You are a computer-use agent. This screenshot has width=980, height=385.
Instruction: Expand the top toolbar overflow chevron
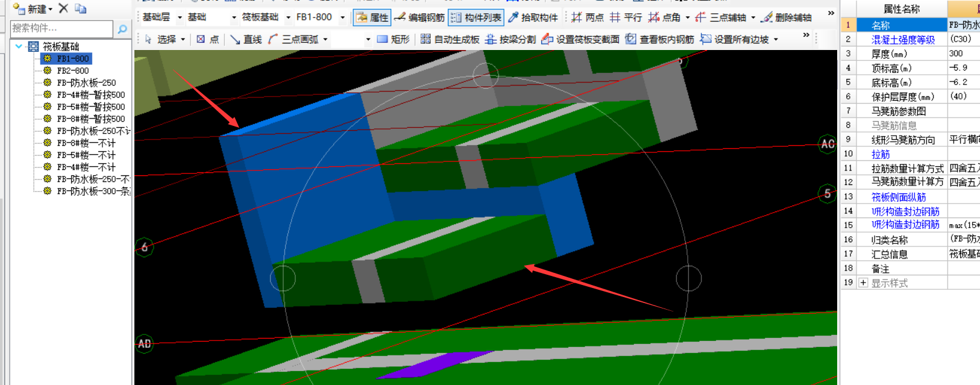831,13
